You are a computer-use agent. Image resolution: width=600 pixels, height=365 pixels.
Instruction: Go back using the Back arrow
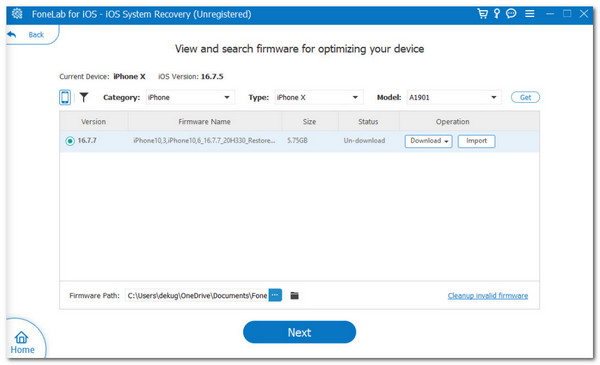(x=26, y=35)
